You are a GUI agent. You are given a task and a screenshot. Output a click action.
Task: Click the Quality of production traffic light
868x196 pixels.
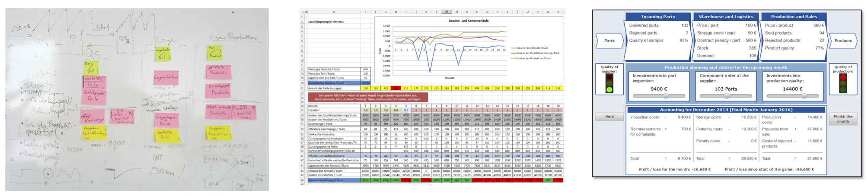click(x=842, y=84)
